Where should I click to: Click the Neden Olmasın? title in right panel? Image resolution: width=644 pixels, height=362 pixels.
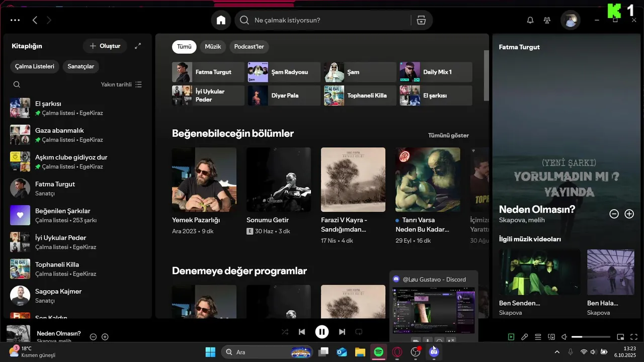[x=537, y=210]
